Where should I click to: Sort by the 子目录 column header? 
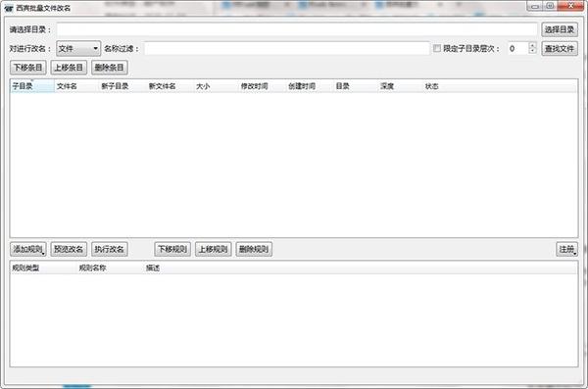click(32, 86)
